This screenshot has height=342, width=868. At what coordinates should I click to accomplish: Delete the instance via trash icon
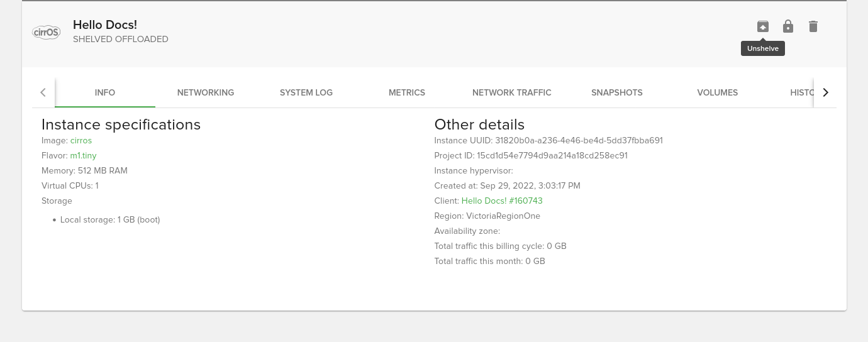tap(813, 26)
